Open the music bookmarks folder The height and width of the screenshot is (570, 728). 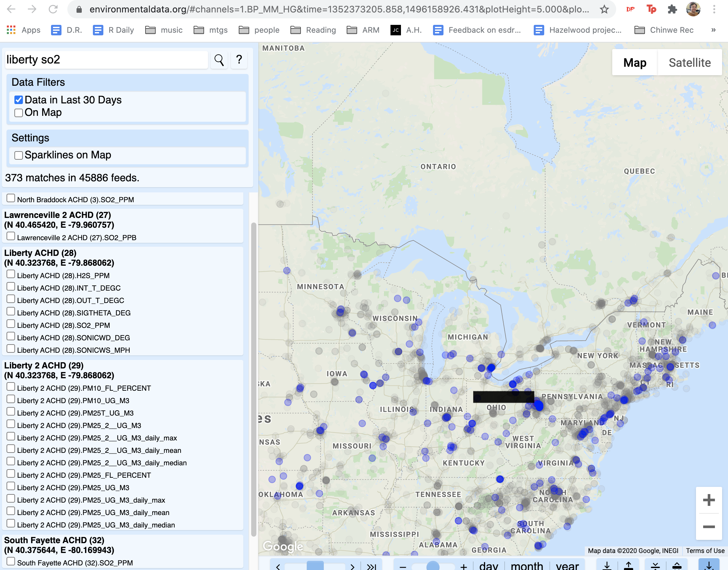[164, 30]
